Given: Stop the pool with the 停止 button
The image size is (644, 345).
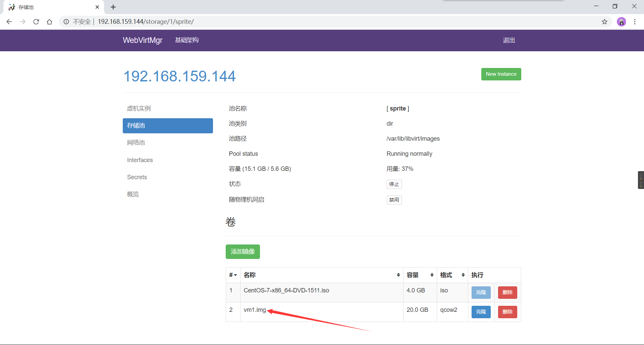Looking at the screenshot, I should pyautogui.click(x=394, y=184).
